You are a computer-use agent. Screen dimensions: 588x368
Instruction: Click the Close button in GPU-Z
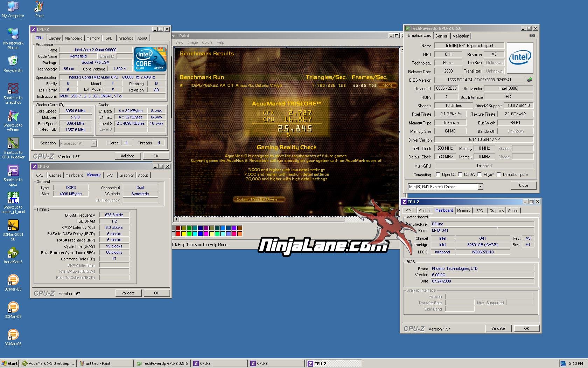coord(524,185)
